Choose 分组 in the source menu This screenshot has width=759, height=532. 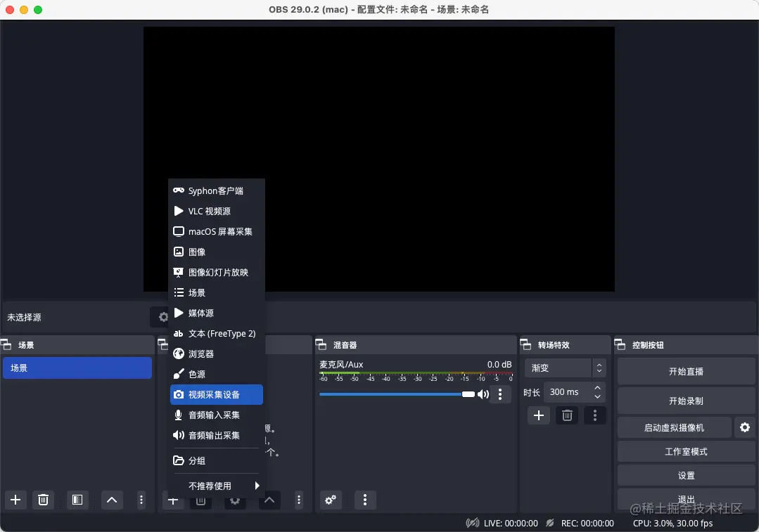tap(217, 460)
